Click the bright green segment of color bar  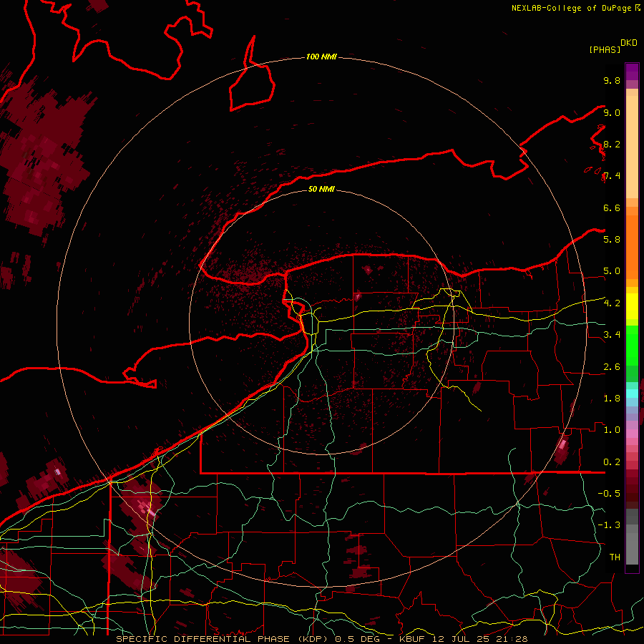point(632,346)
